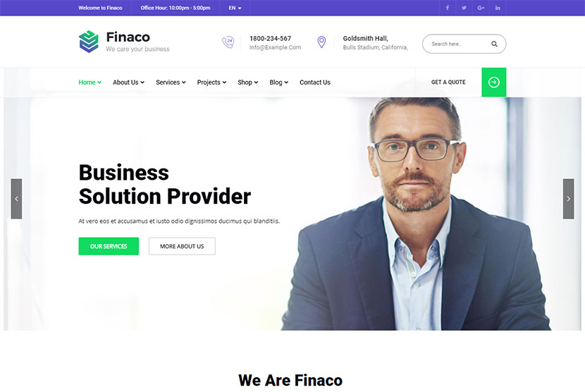The height and width of the screenshot is (392, 585).
Task: Go to previous slide with left arrow
Action: (16, 199)
